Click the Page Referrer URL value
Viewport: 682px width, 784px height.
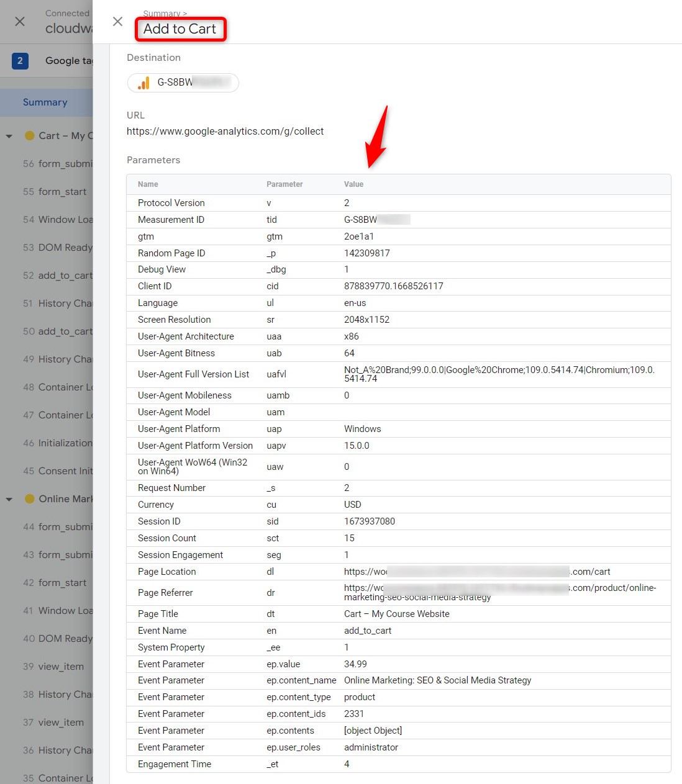pyautogui.click(x=500, y=592)
